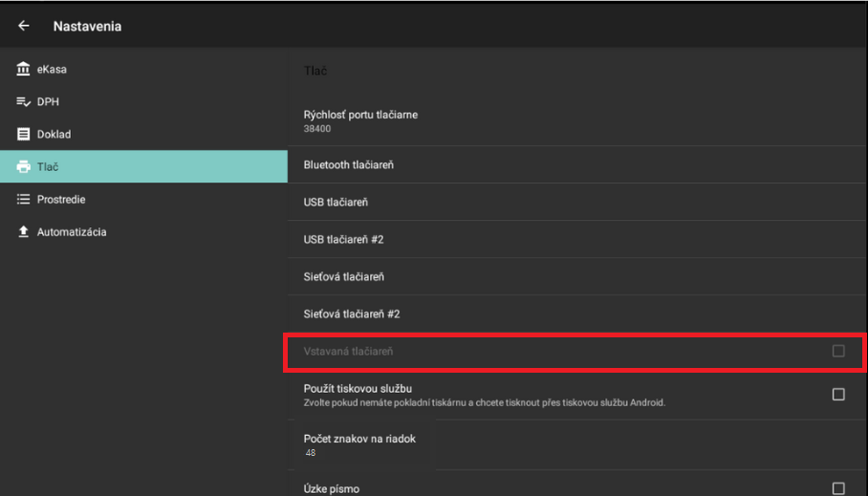The width and height of the screenshot is (868, 496).
Task: Switch to eKasa settings section
Action: click(x=52, y=70)
